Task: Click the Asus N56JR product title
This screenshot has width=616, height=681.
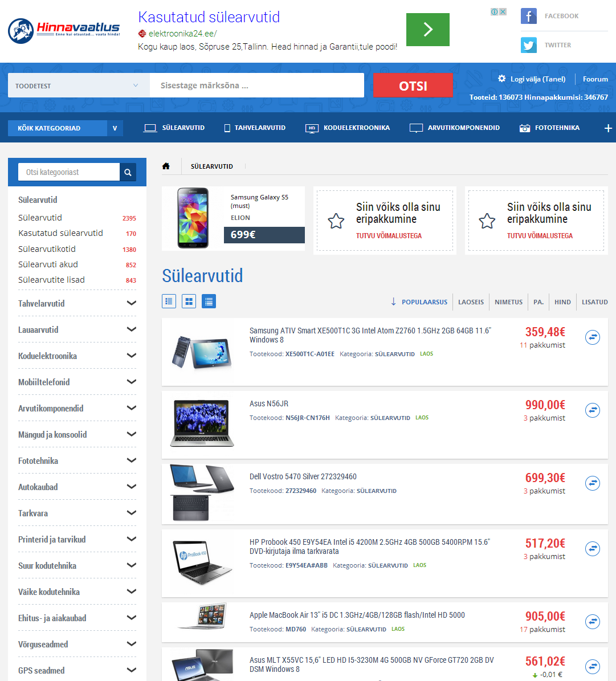Action: [268, 404]
